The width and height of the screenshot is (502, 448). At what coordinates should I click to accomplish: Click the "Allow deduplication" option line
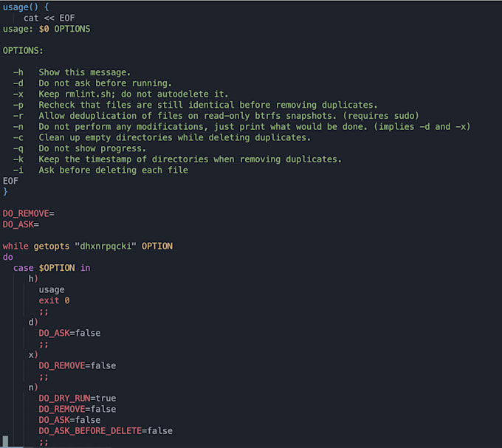(228, 116)
